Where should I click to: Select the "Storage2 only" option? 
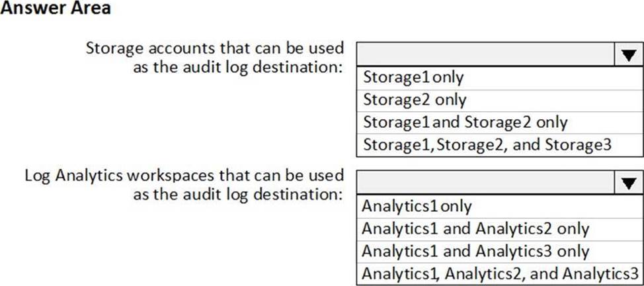click(x=415, y=100)
